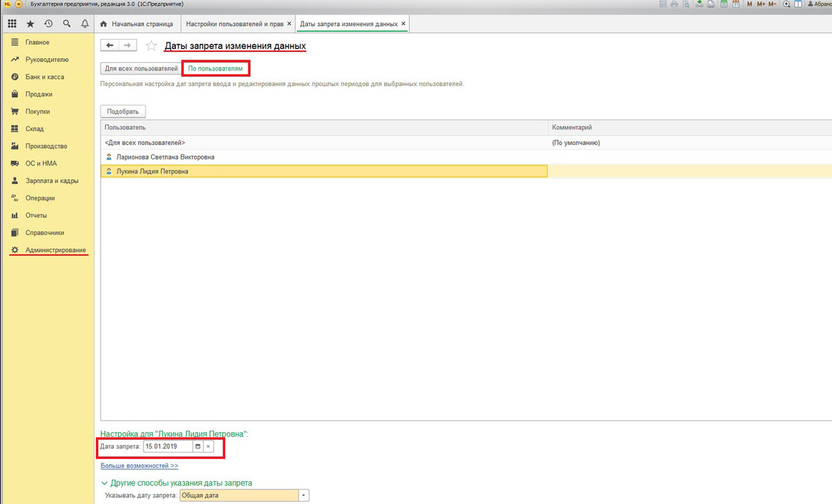Click the Общая дата combo box field
This screenshot has width=832, height=504.
tap(239, 496)
